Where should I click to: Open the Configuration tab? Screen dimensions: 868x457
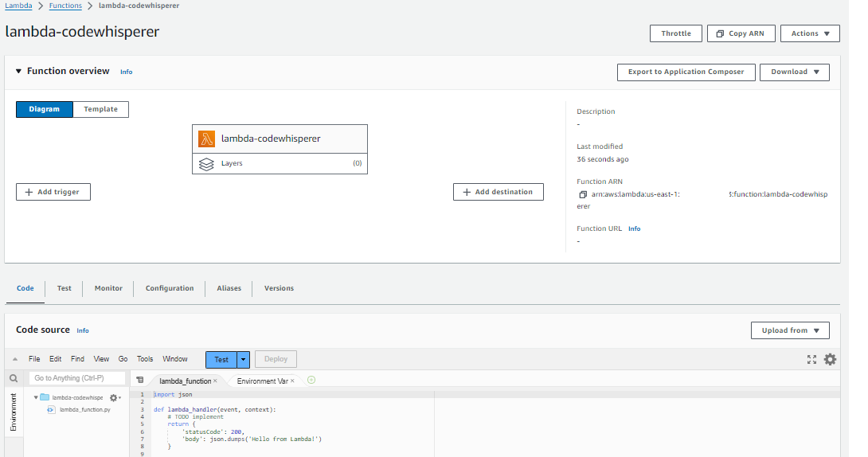coord(170,288)
